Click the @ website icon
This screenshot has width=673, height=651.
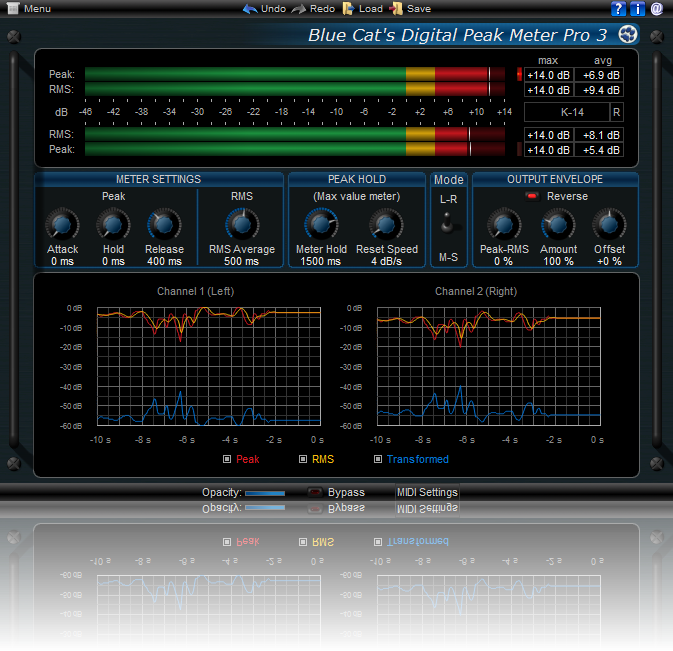coord(657,9)
